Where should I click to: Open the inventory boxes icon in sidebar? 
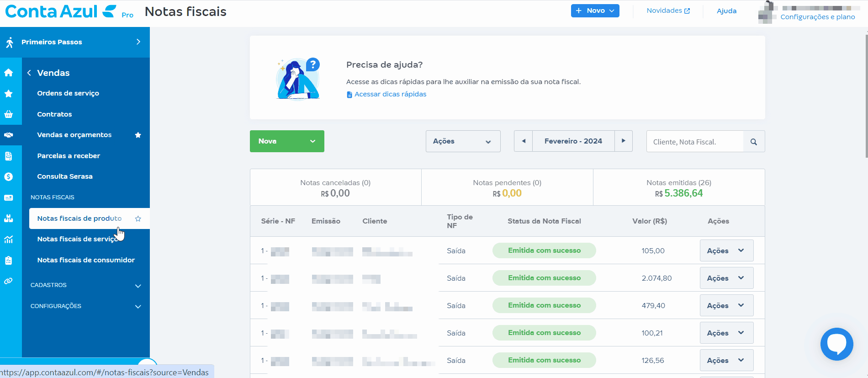(x=9, y=218)
